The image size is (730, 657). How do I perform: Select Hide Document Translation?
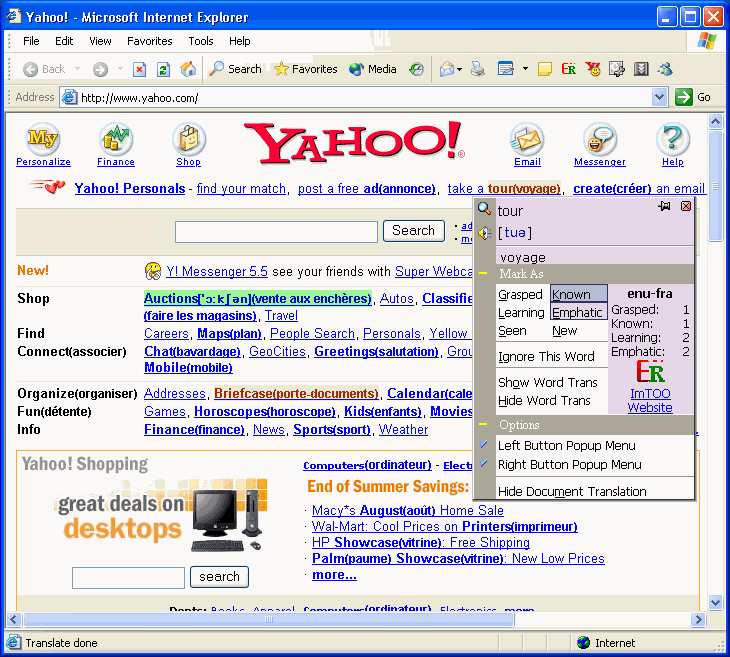[572, 491]
